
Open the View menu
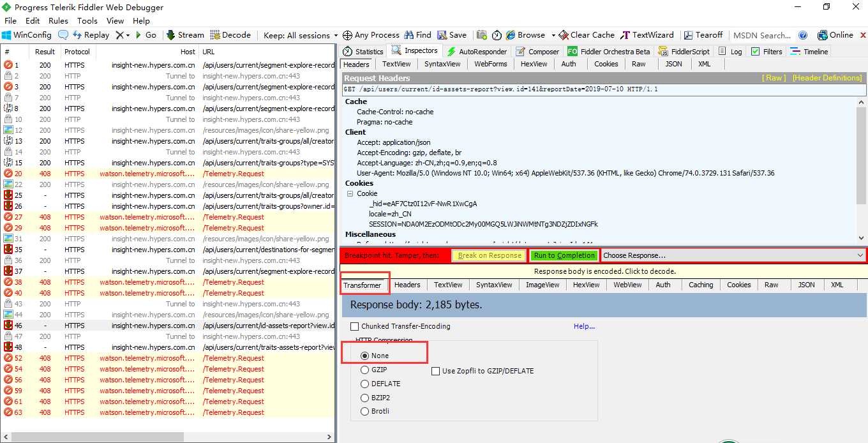116,20
